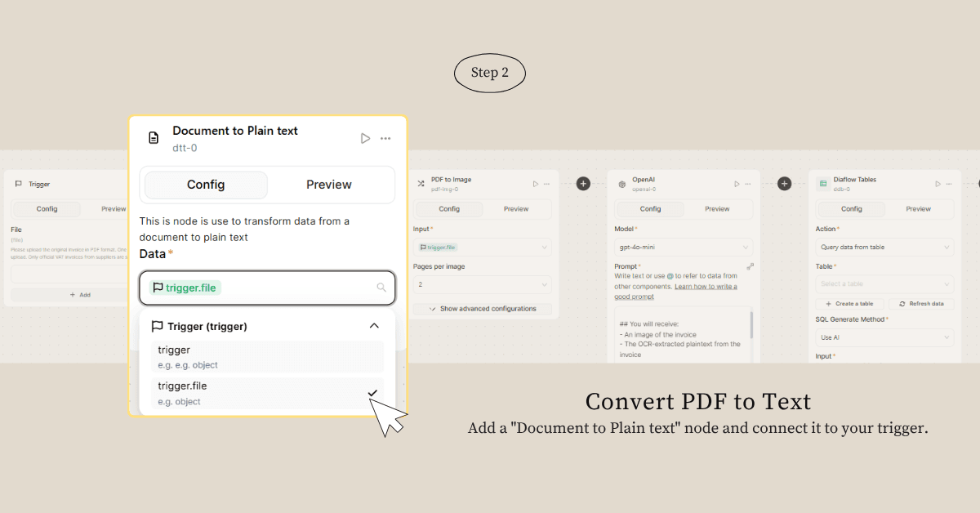This screenshot has height=513, width=980.
Task: Open Learn how to write a good prompt link
Action: pyautogui.click(x=706, y=287)
